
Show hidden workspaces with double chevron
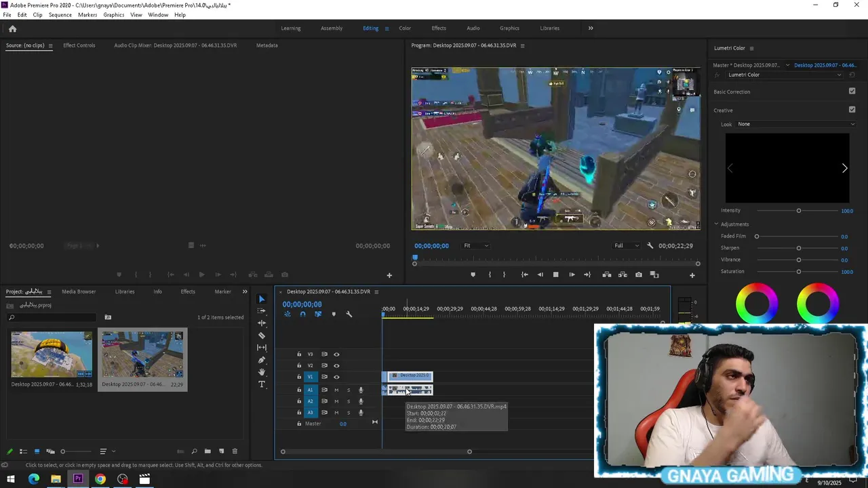click(591, 28)
